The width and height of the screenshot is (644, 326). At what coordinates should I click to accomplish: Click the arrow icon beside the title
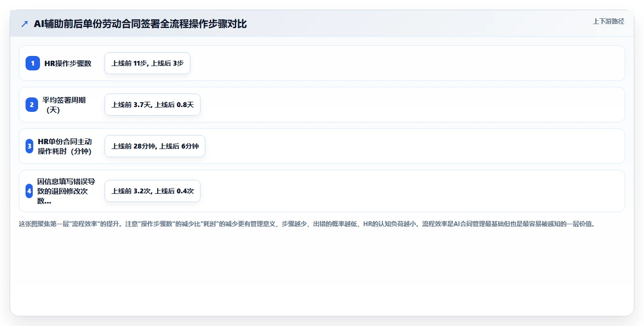point(25,24)
